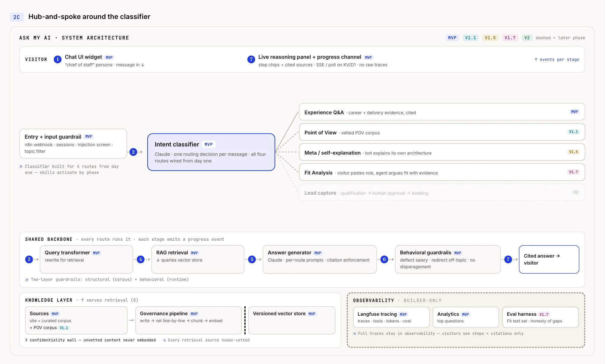Viewport: 605px width, 364px height.
Task: Click title Hub-and-spoke around the classifier
Action: [x=89, y=17]
